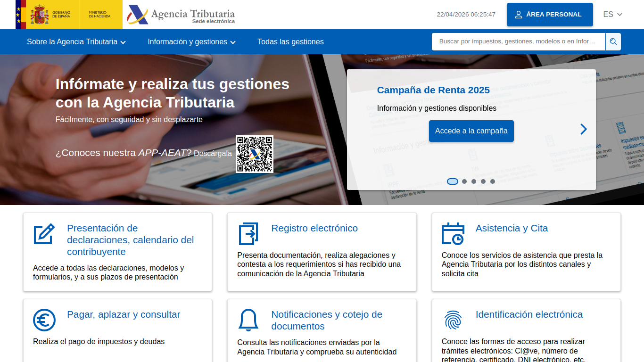The image size is (644, 362).
Task: Select the fifth carousel indicator dot
Action: (493, 181)
